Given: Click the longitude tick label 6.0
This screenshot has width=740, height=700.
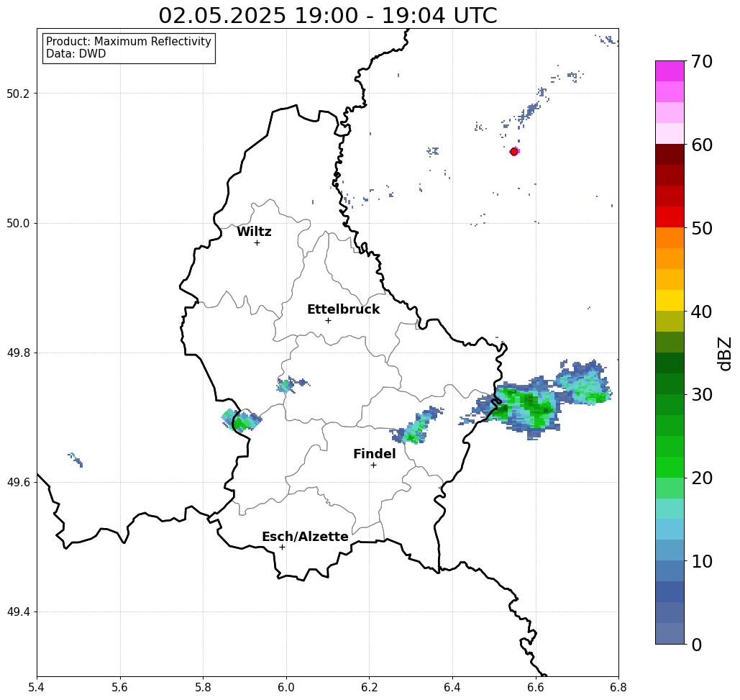Looking at the screenshot, I should [286, 687].
